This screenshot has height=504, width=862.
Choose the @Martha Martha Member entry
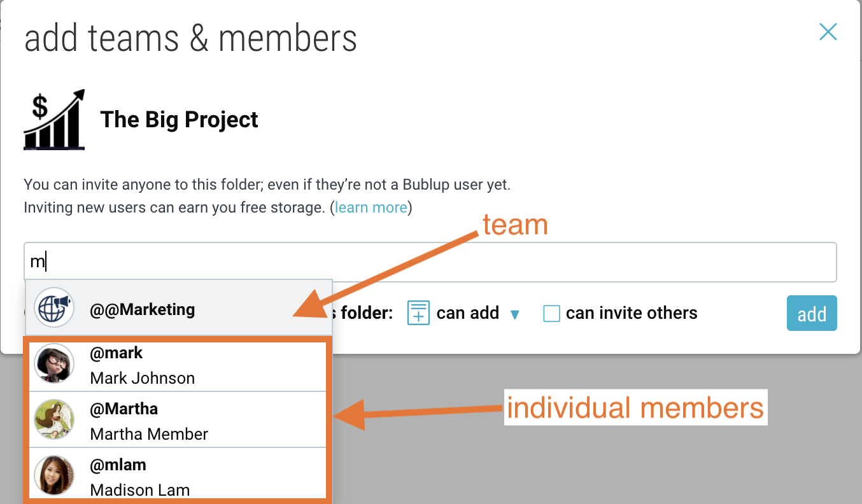pos(179,419)
